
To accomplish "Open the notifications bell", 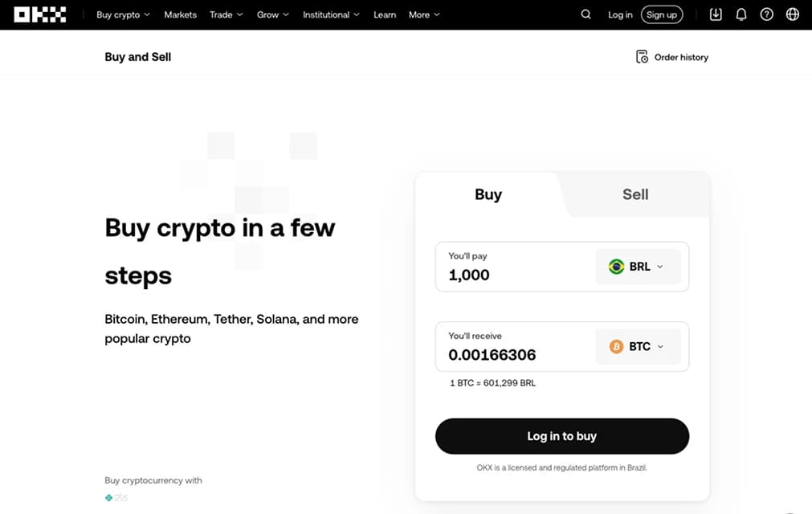I will tap(741, 14).
